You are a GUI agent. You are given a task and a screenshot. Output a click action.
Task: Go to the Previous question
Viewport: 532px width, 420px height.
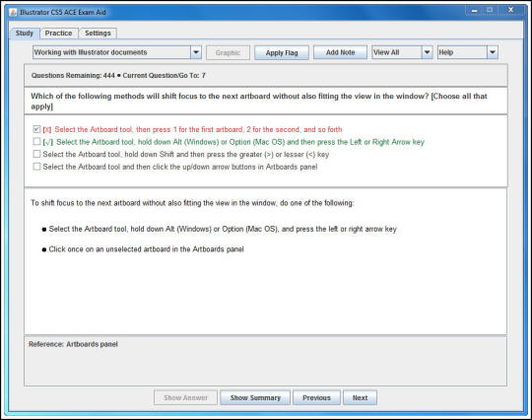316,397
